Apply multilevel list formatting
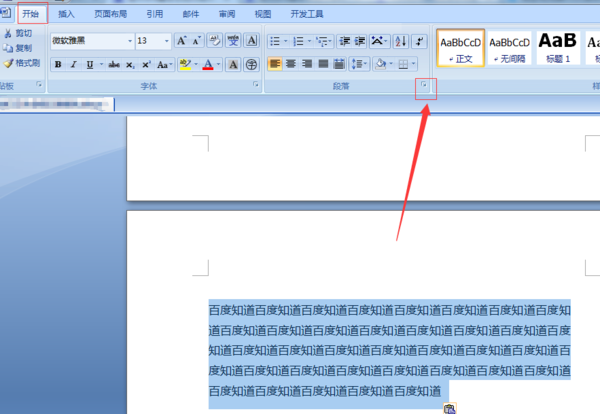Screen dimensions: 600x414 click(x=324, y=41)
